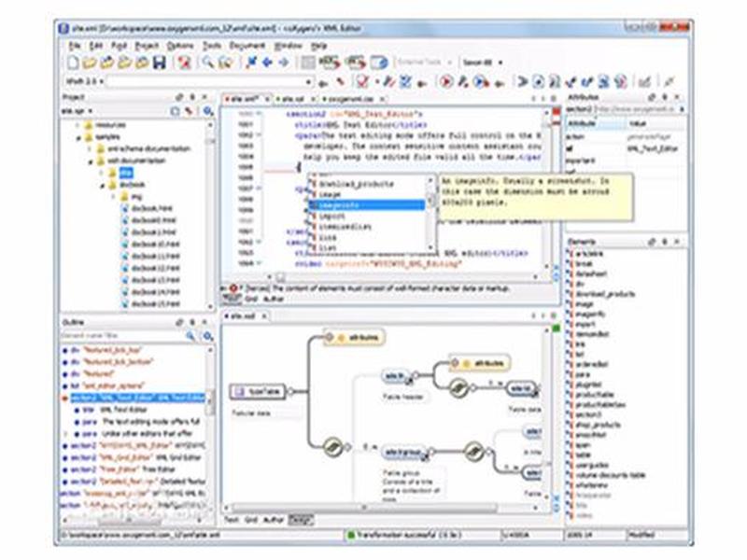Click the blue back arrow icon
747x560 pixels.
[268, 62]
